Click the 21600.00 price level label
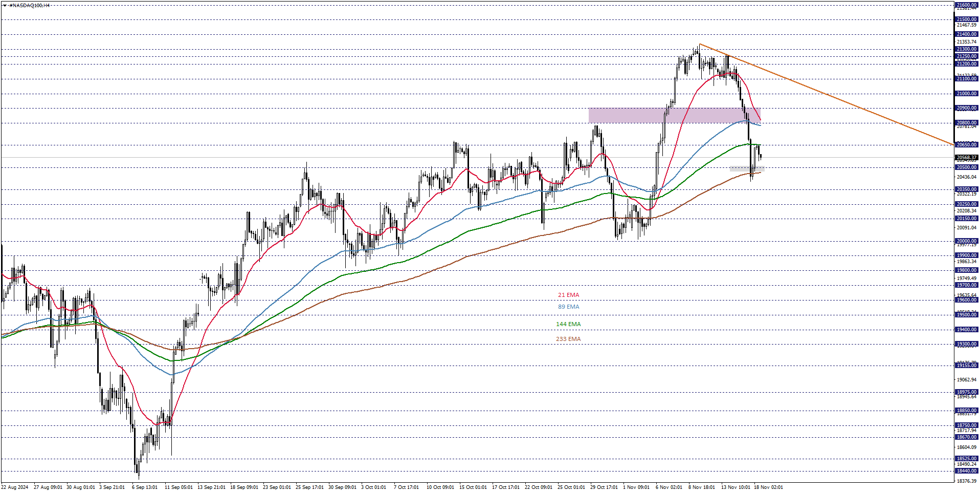 967,5
